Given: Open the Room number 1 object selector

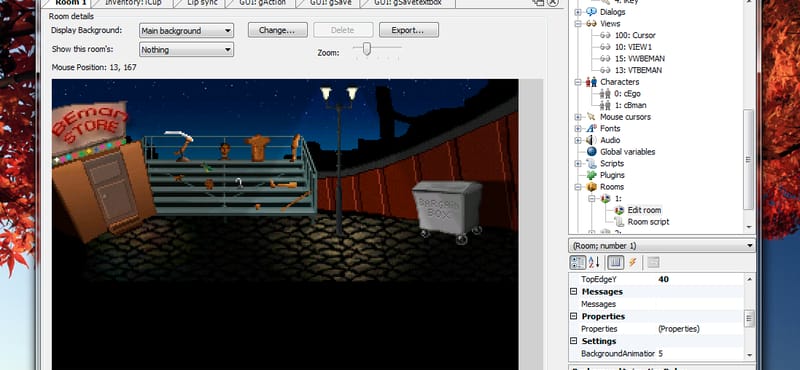Looking at the screenshot, I should [x=662, y=245].
